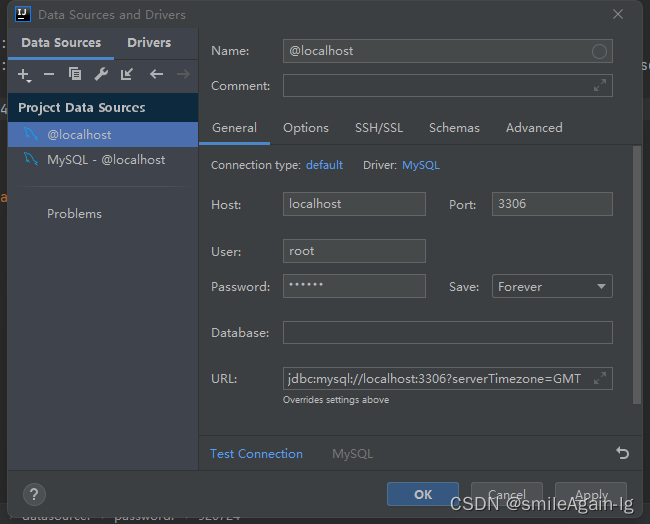Select the @localhost data source
Screen dimensions: 650x524
tap(103, 134)
